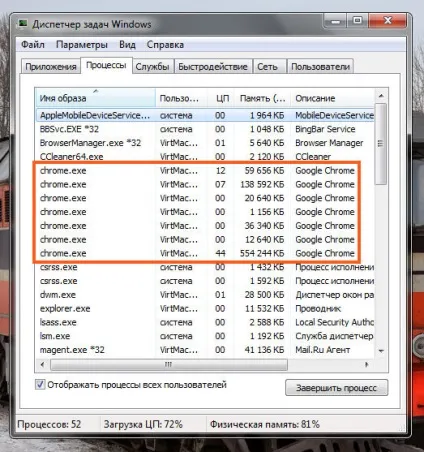This screenshot has width=424, height=452.
Task: Sort by Описание column header
Action: click(333, 98)
